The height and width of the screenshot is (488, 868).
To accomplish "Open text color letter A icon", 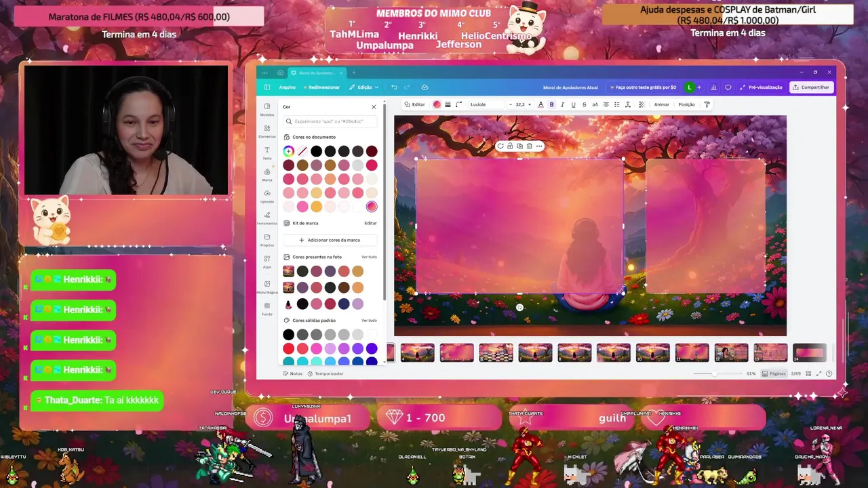I will (540, 104).
